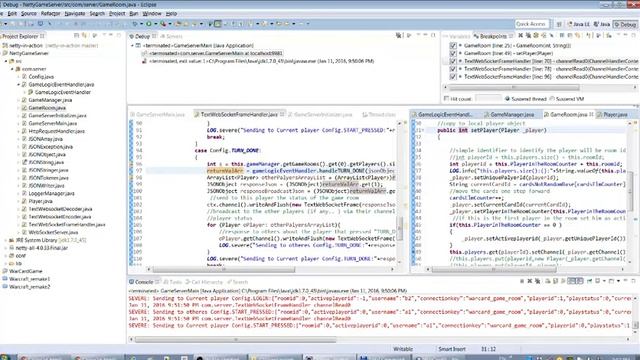Expand the JRE System Library node
This screenshot has width=640, height=360.
[x=6, y=240]
